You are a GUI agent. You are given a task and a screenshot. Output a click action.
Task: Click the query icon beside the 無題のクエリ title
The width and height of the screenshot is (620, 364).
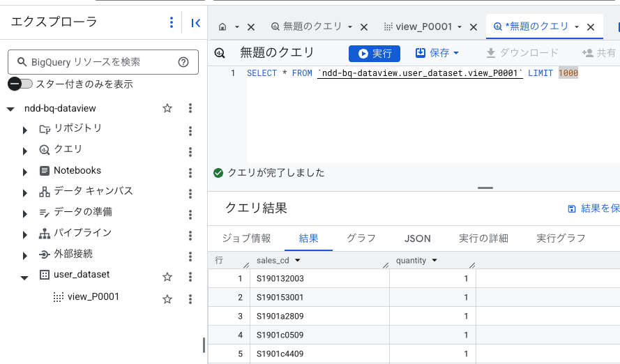point(220,53)
